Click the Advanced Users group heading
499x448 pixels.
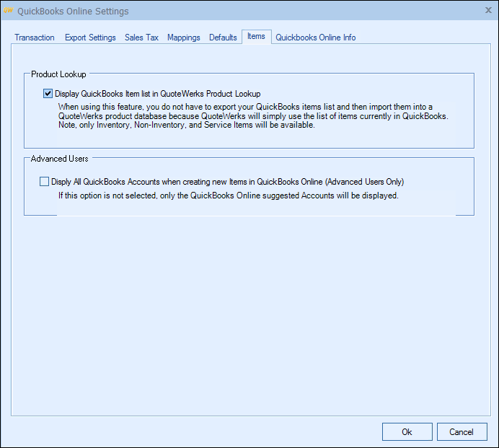(59, 159)
